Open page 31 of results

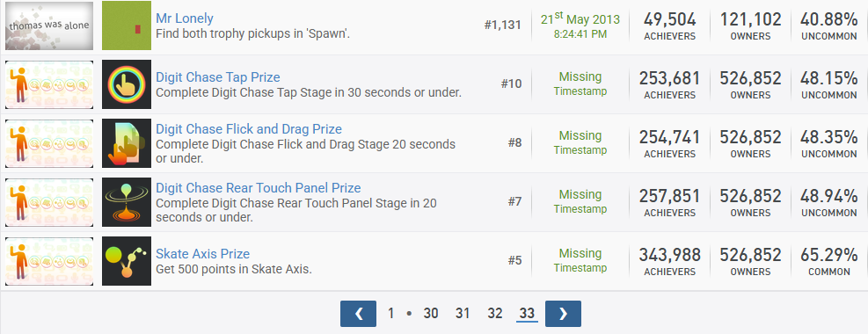[463, 314]
